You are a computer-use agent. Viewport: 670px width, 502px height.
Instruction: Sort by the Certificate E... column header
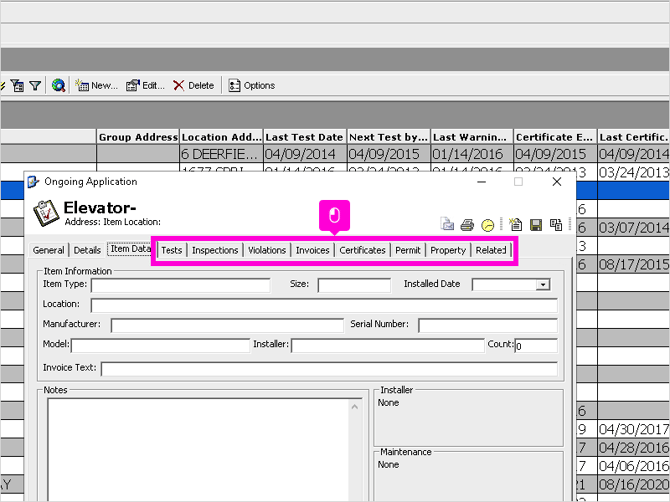pyautogui.click(x=555, y=137)
